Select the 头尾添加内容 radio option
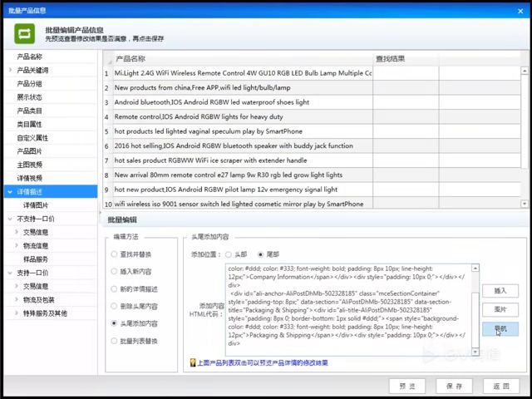532x399 pixels. tap(114, 323)
